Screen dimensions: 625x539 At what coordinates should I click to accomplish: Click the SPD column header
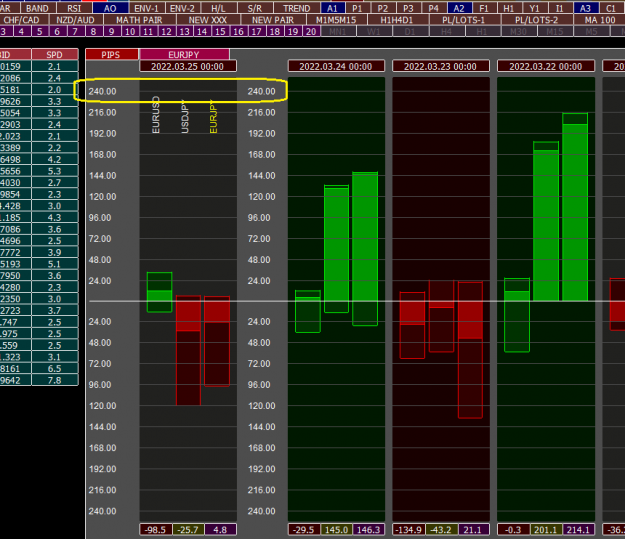pos(55,55)
